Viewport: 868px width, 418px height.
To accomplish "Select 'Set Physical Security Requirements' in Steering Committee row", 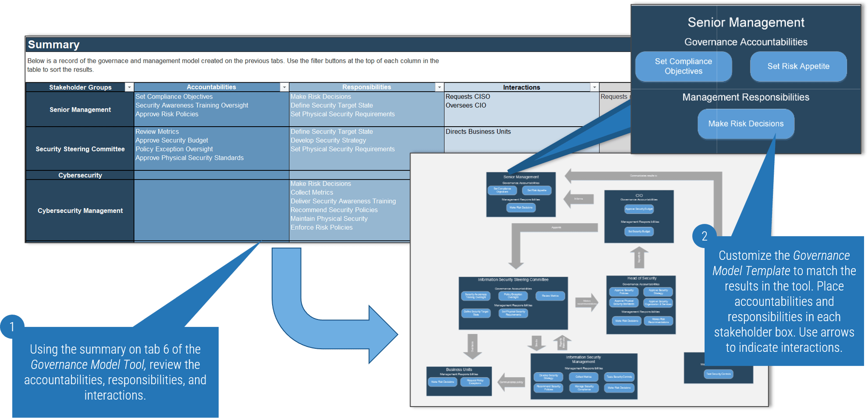I will click(343, 149).
